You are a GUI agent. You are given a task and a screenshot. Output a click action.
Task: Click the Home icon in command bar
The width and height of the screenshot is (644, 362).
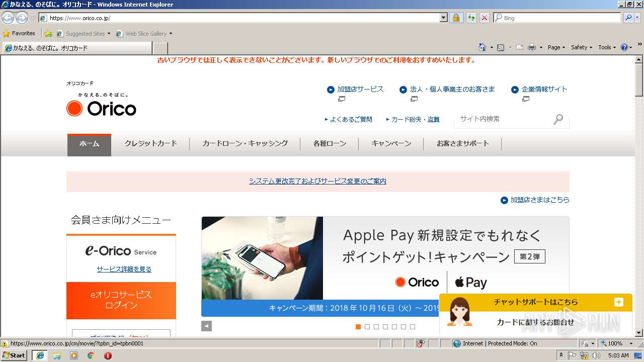pos(482,47)
